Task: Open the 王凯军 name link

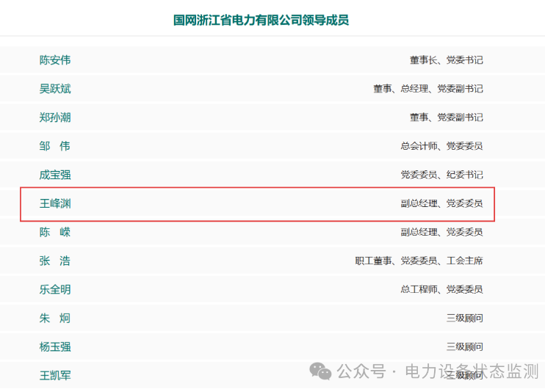Action: tap(55, 375)
